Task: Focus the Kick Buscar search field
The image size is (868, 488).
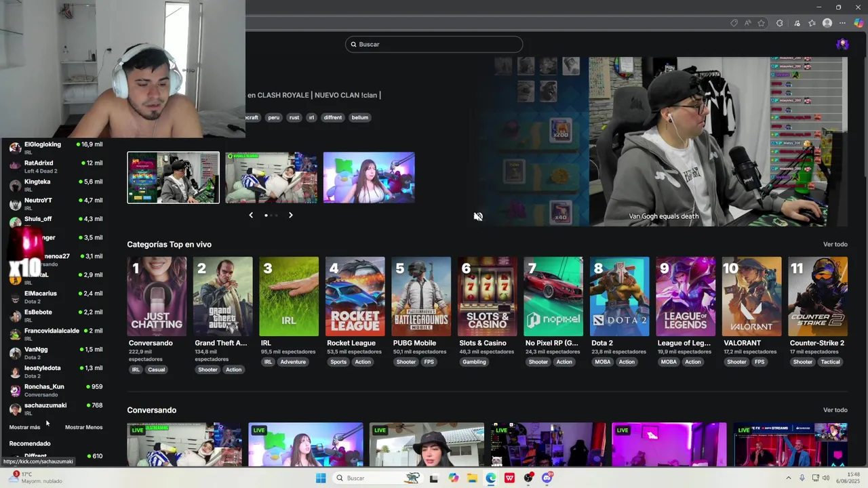Action: point(434,44)
